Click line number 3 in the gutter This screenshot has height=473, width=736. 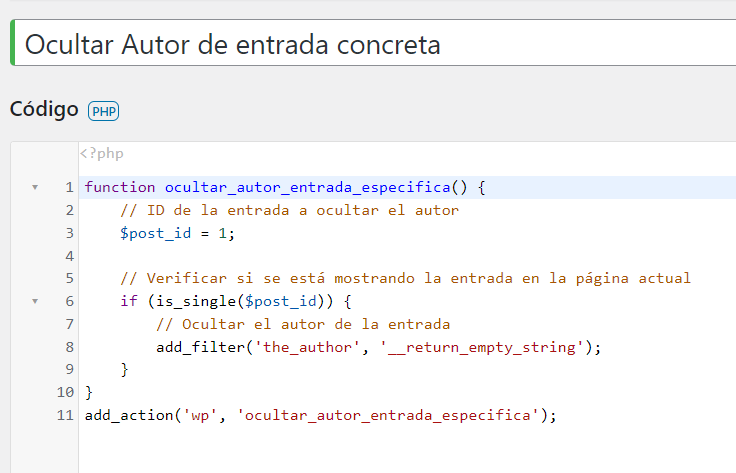coord(69,233)
